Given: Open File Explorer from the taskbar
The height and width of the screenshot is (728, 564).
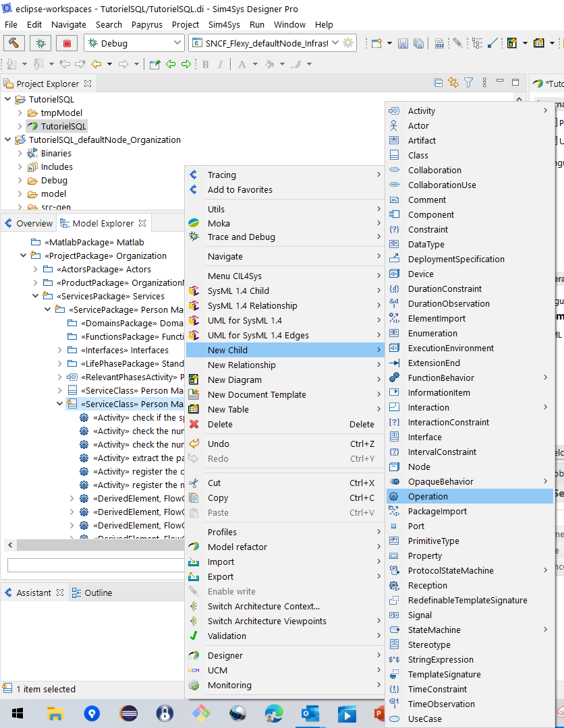Looking at the screenshot, I should click(55, 714).
